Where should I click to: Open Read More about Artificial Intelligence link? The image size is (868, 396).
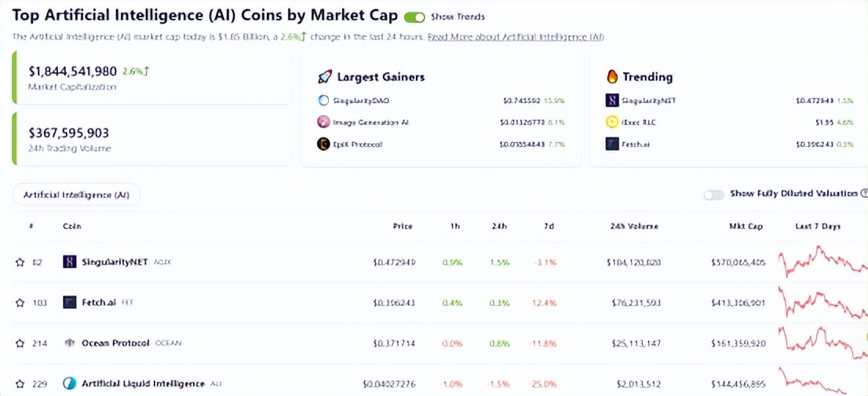click(x=516, y=37)
